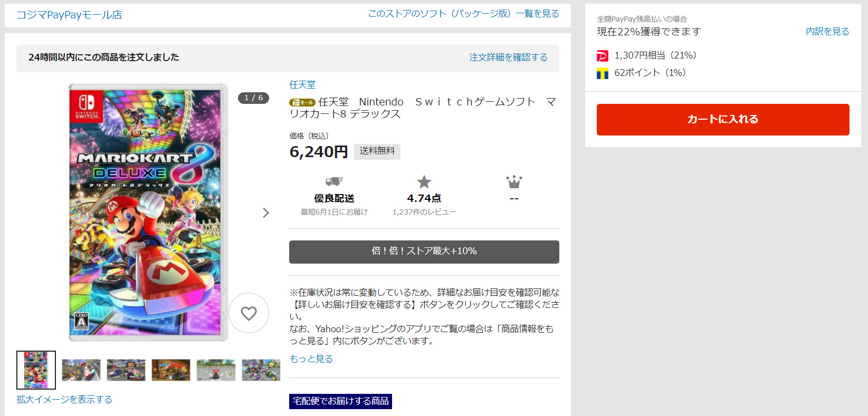868x416 pixels.
Task: Click 4.74点 rating score
Action: click(x=424, y=198)
